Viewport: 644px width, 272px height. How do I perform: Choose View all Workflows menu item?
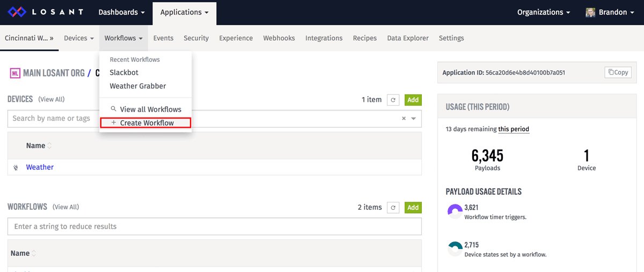145,109
